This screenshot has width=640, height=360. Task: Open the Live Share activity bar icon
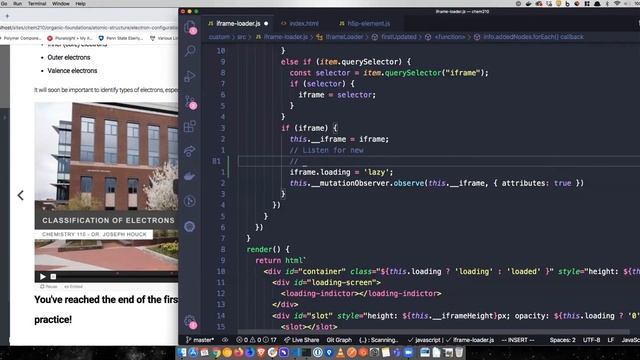tap(190, 151)
